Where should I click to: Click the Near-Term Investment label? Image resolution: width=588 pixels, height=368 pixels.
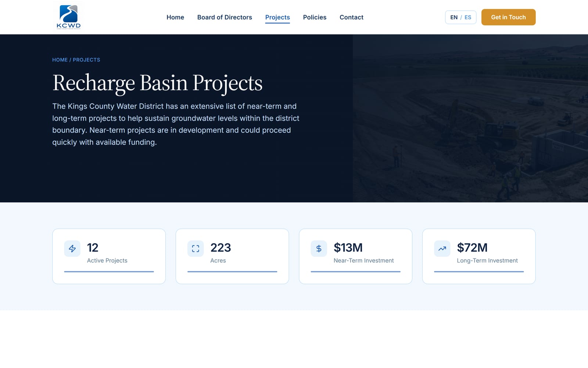click(x=363, y=261)
